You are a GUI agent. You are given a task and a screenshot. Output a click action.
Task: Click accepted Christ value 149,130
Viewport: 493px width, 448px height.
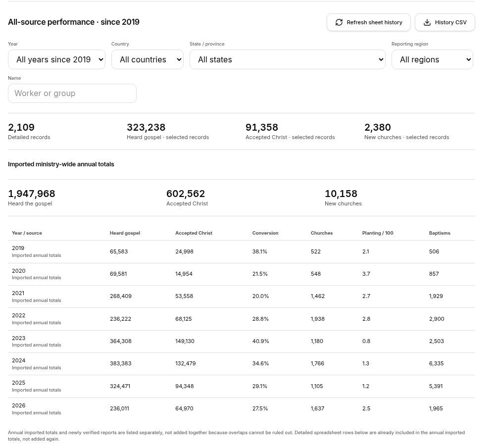tap(185, 341)
